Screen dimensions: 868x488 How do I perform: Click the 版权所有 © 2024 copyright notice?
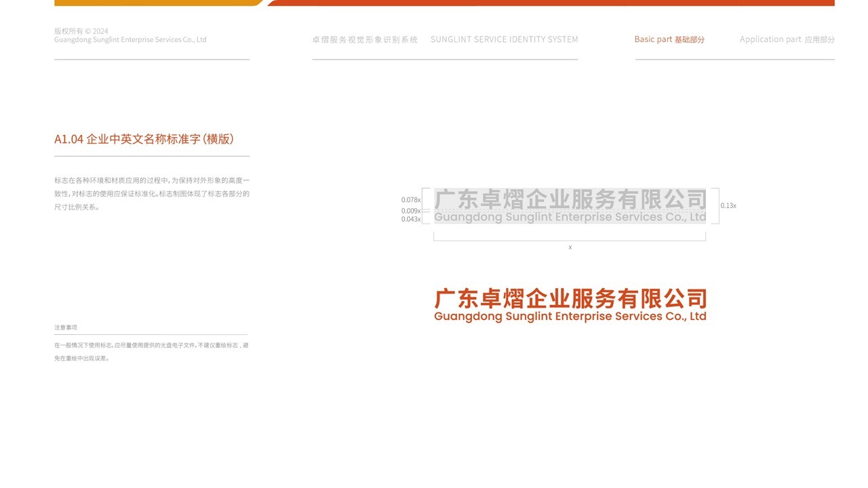(130, 35)
